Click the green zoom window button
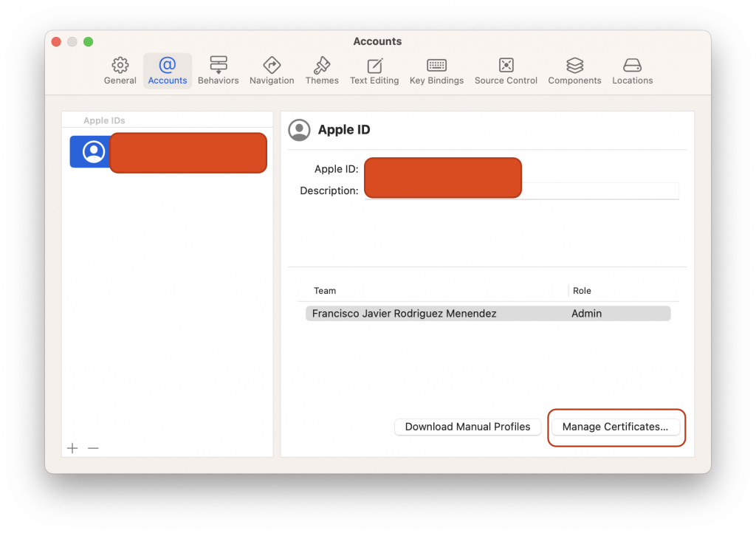Image resolution: width=756 pixels, height=533 pixels. 89,42
